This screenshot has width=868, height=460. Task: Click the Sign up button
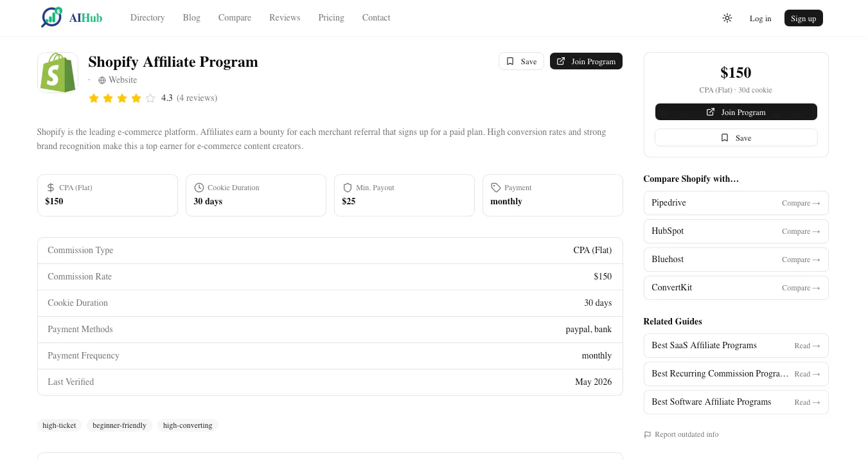pyautogui.click(x=804, y=18)
